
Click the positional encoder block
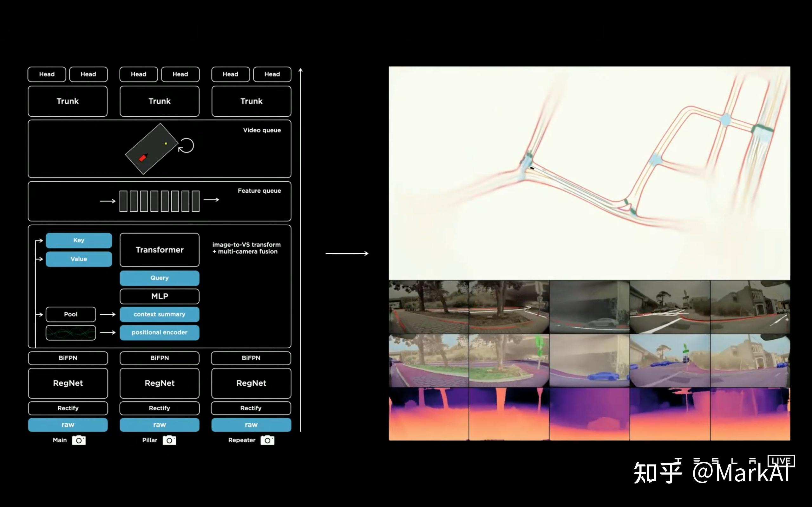coord(159,333)
